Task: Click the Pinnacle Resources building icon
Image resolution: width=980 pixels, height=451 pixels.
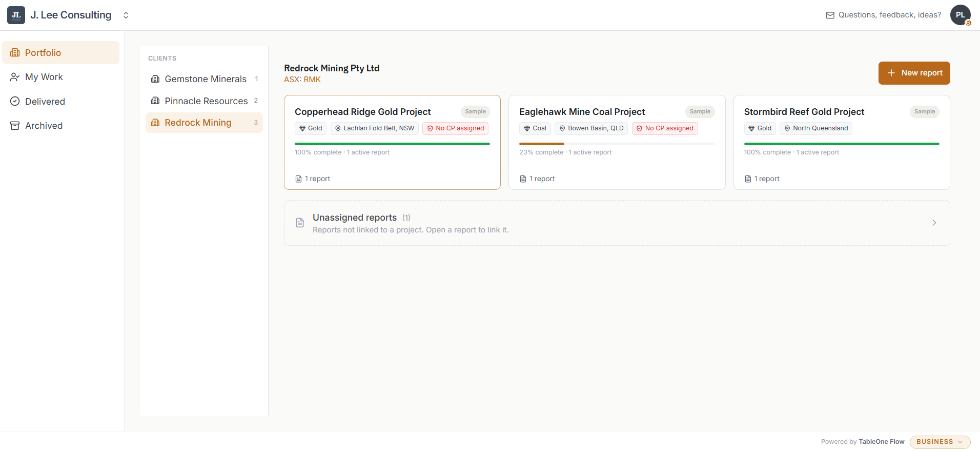Action: 155,101
